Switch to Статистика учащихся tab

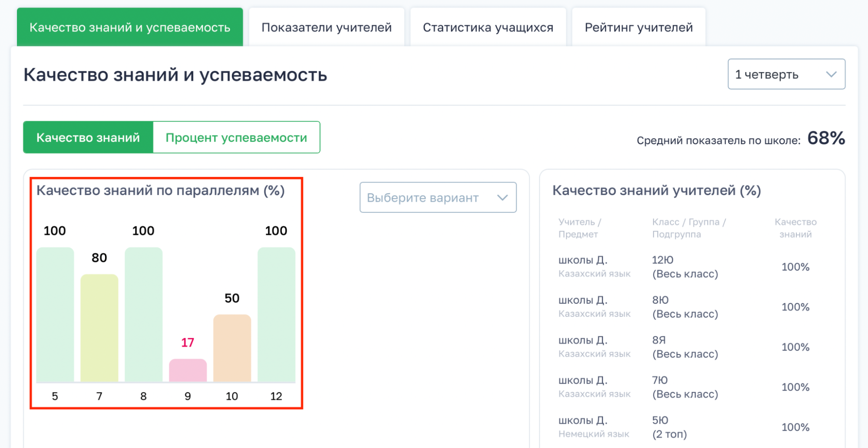[x=488, y=27]
